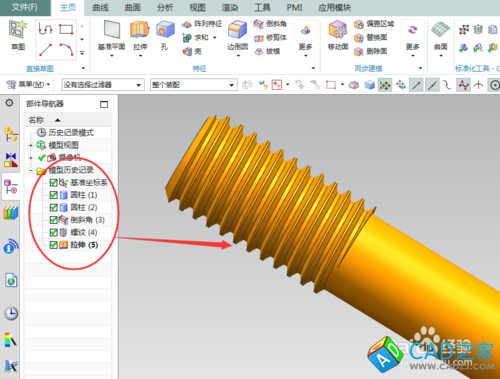The height and width of the screenshot is (379, 500).
Task: Open the 整个装配 scope dropdown
Action: click(193, 85)
